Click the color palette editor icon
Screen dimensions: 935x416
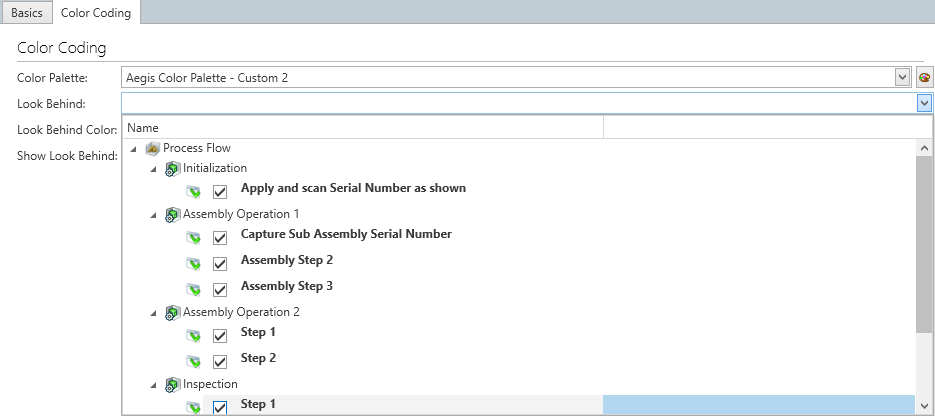pyautogui.click(x=924, y=78)
